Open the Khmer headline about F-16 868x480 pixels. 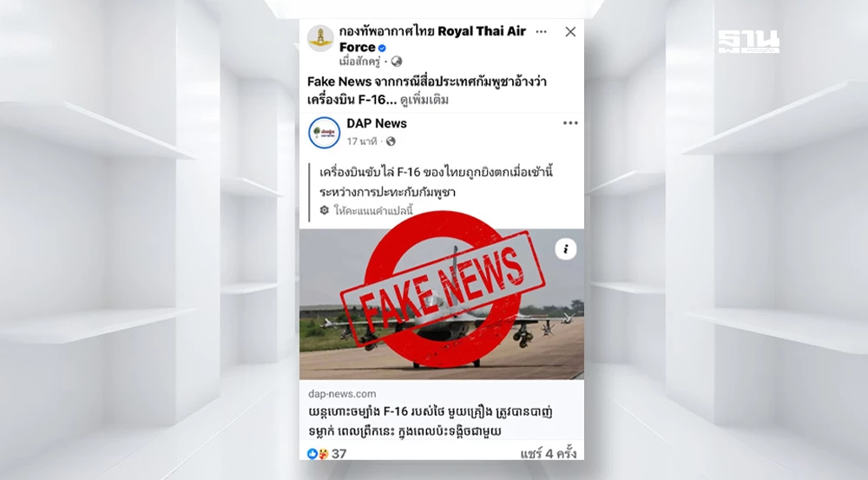pos(431,421)
